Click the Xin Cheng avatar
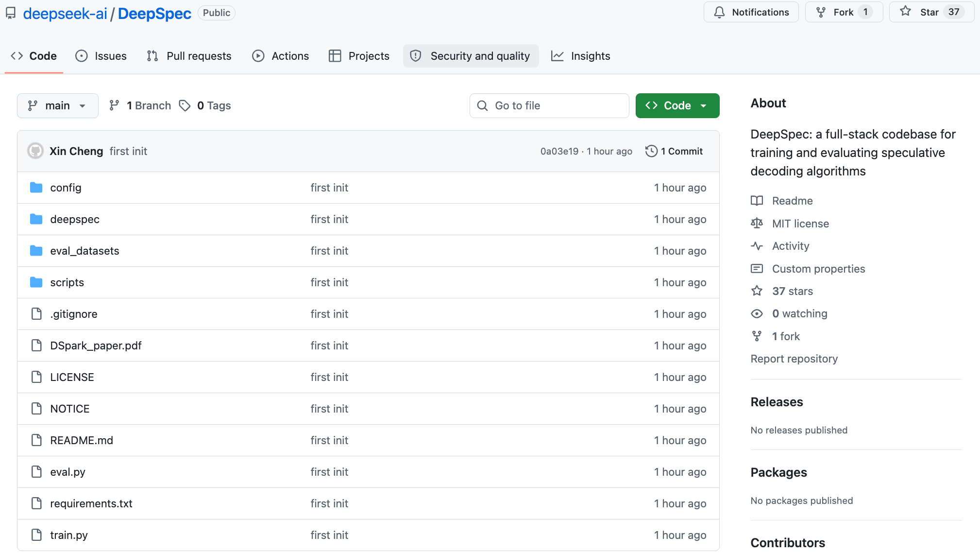Image resolution: width=980 pixels, height=553 pixels. click(x=35, y=151)
